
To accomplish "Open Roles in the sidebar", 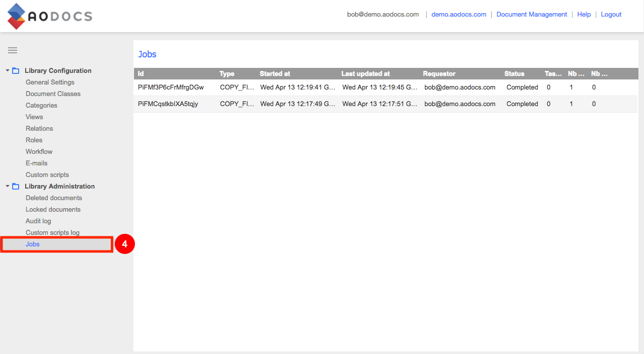I will [x=34, y=140].
